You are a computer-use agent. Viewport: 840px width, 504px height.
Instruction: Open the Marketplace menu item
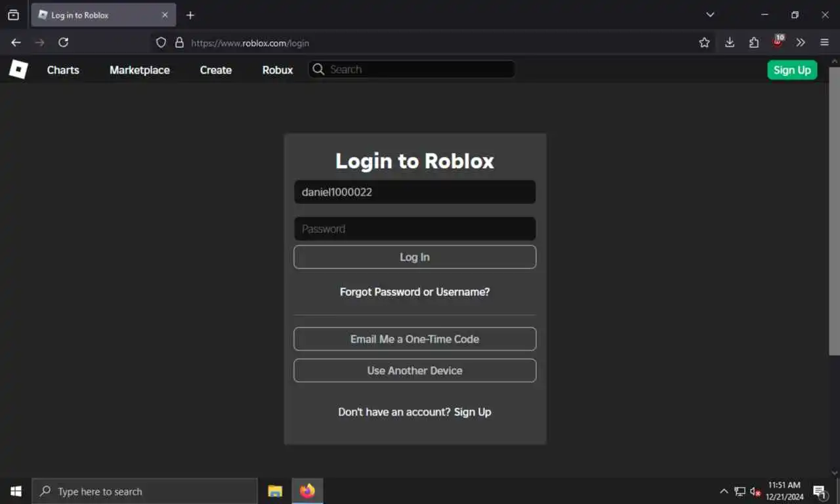click(x=140, y=70)
